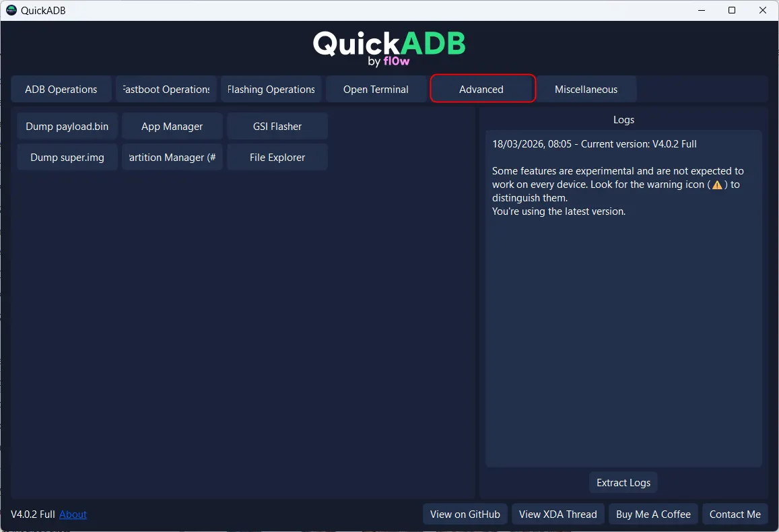Open the Partition Manager
779x532 pixels.
(x=172, y=158)
